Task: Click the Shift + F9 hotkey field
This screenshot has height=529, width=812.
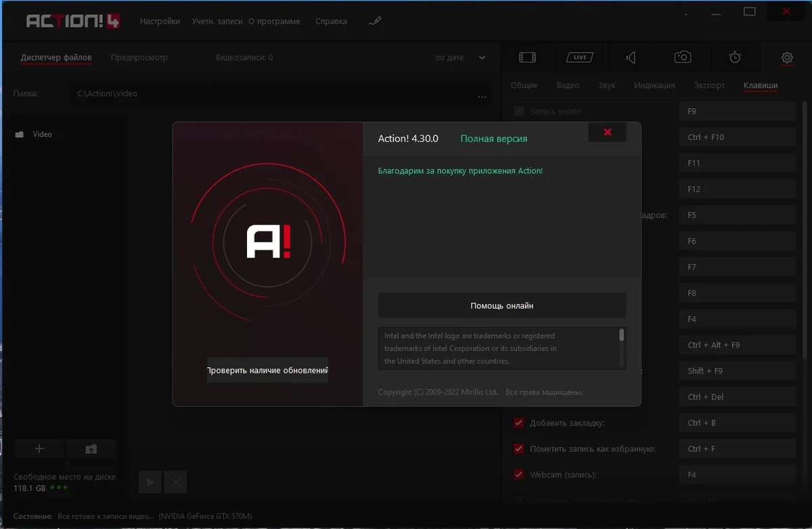Action: pyautogui.click(x=738, y=371)
